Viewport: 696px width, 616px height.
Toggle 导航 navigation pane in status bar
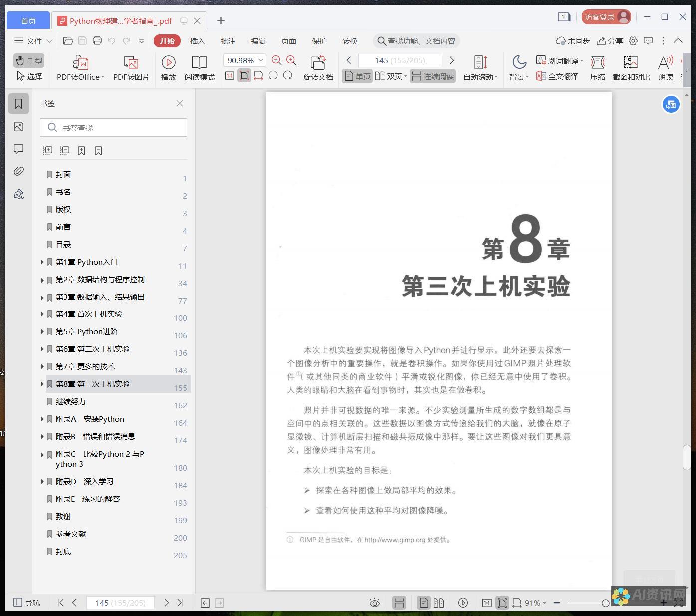pos(26,603)
